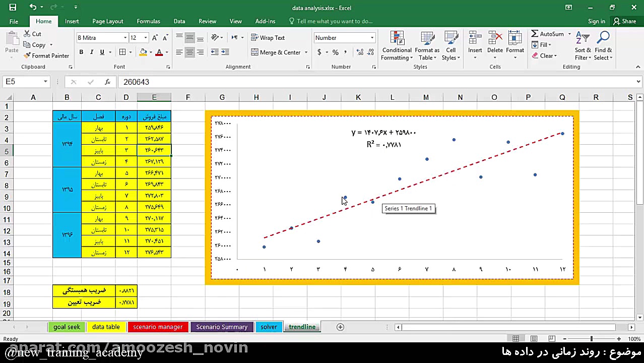Increase font size with larger A icon
Screen dimensions: 644x363
pyautogui.click(x=155, y=38)
